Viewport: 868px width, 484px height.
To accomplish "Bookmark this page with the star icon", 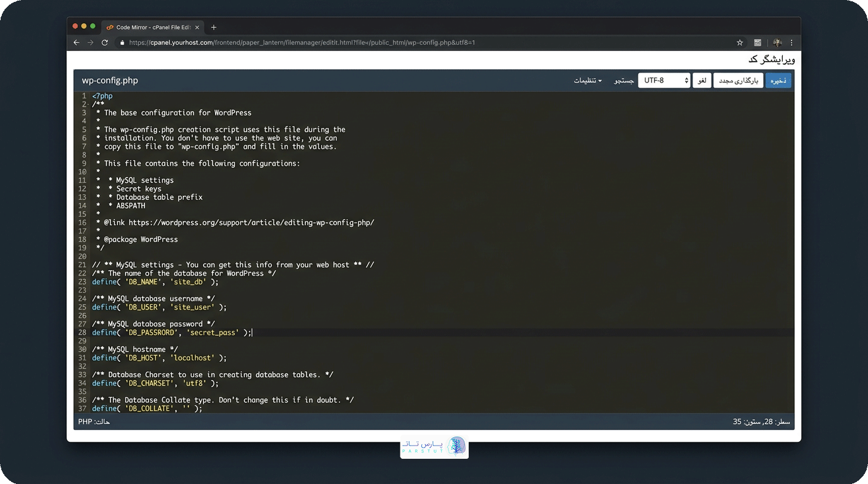I will 740,43.
